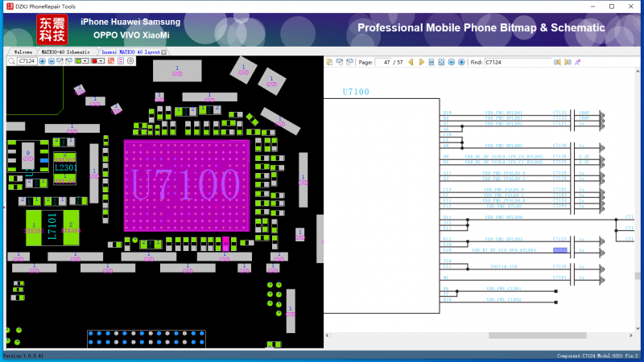Image resolution: width=644 pixels, height=362 pixels.
Task: Click the layout search magnifier icon
Action: coord(11,61)
